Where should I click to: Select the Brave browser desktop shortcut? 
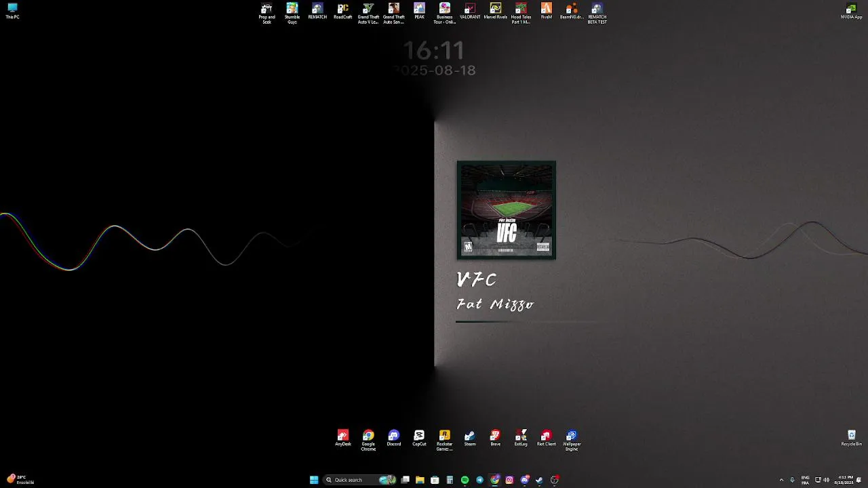496,439
